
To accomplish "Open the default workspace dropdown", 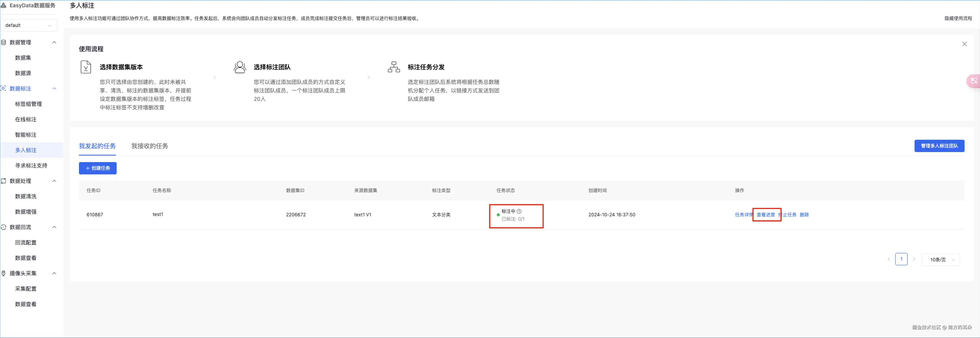I will [28, 25].
